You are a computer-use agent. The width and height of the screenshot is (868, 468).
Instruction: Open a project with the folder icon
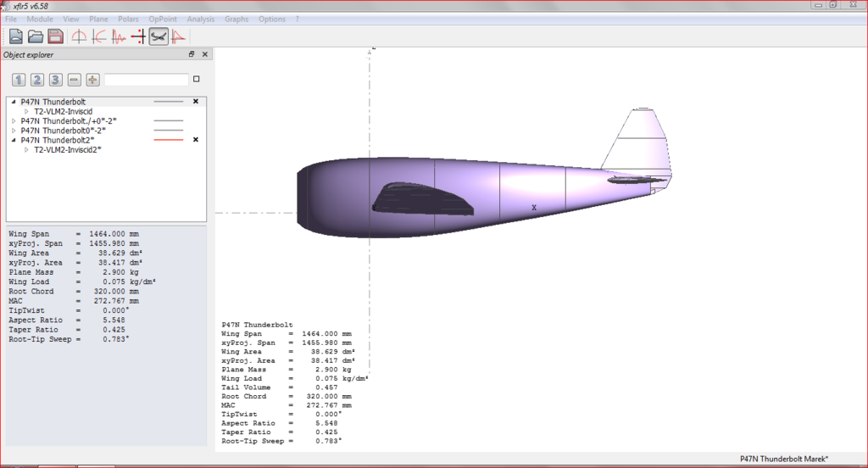[x=36, y=36]
